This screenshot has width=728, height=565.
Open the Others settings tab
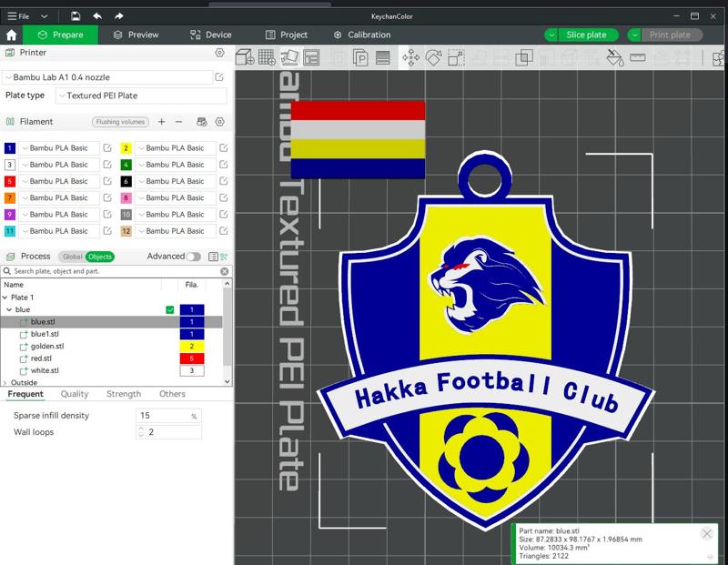point(172,394)
